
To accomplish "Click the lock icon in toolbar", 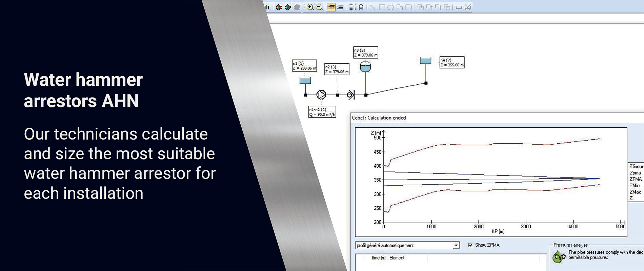I will pyautogui.click(x=361, y=7).
